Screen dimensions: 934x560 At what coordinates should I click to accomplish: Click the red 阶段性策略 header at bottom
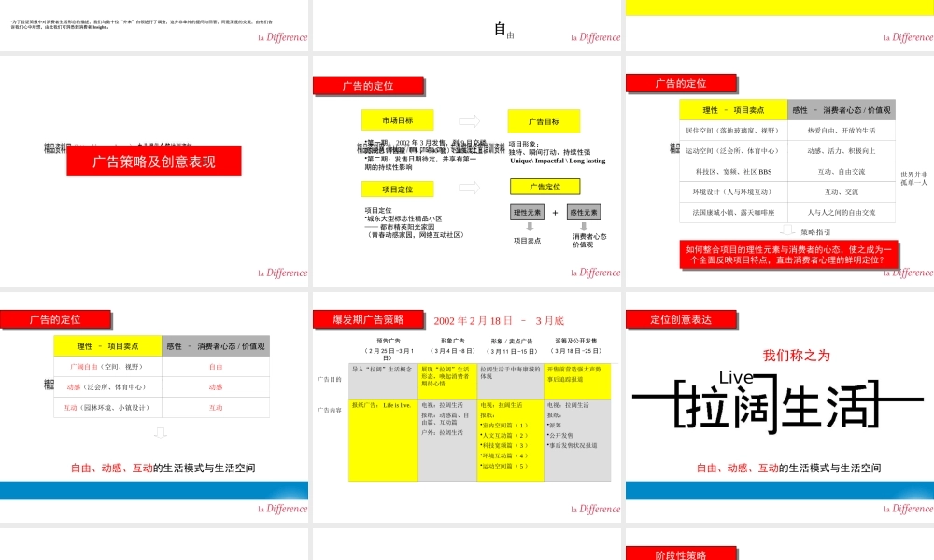(x=681, y=553)
